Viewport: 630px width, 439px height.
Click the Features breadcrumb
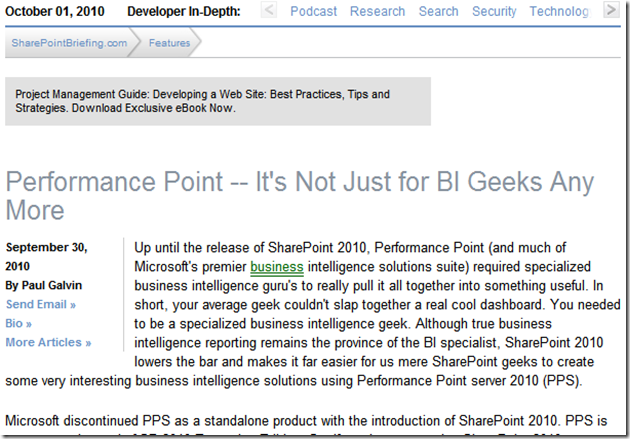click(169, 43)
